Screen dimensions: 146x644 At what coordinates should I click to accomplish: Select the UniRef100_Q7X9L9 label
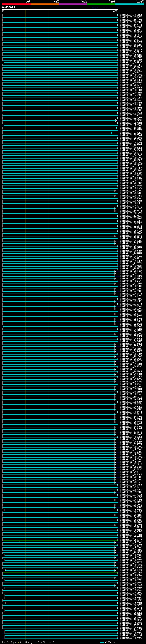(131, 133)
